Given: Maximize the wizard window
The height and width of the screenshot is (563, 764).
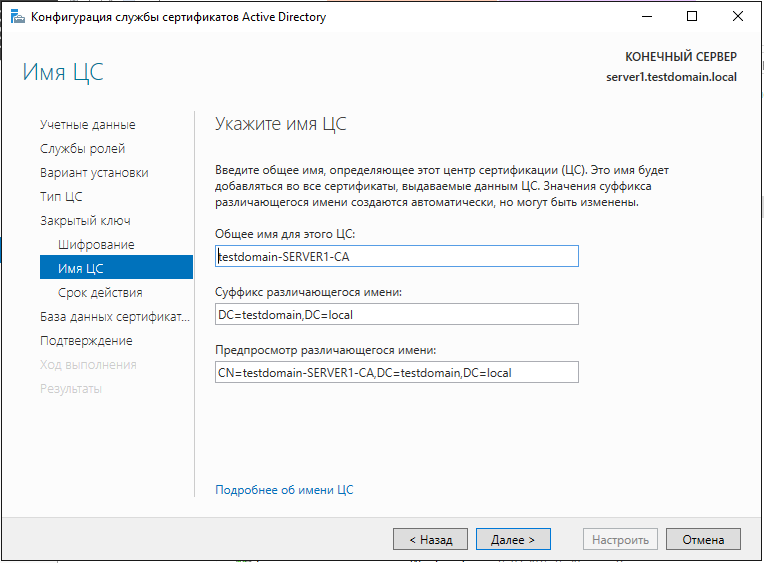Looking at the screenshot, I should tap(693, 17).
